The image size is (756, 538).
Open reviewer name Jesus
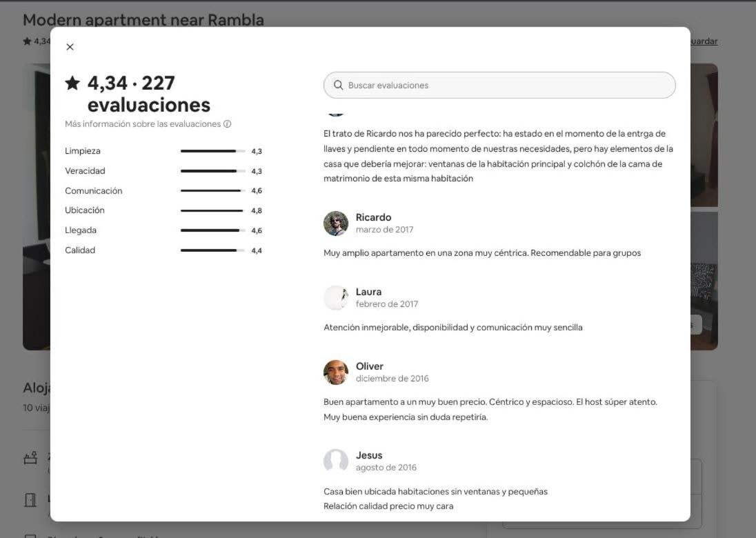click(369, 455)
